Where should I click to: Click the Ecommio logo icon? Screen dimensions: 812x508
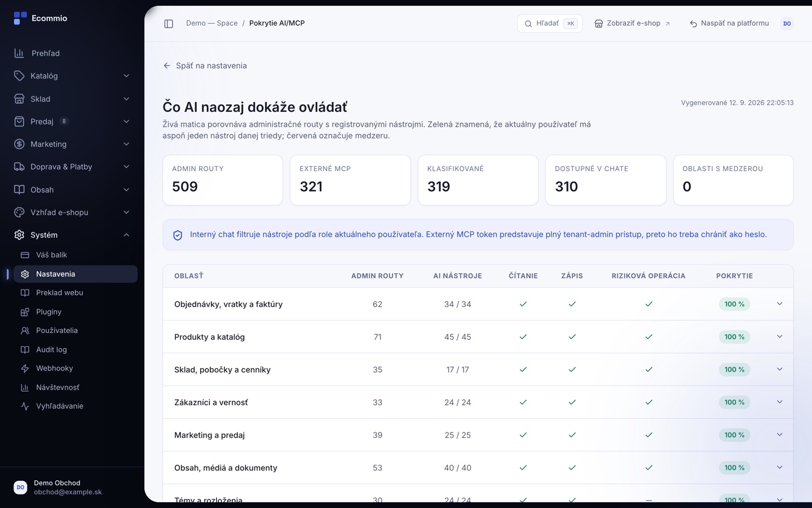[20, 18]
